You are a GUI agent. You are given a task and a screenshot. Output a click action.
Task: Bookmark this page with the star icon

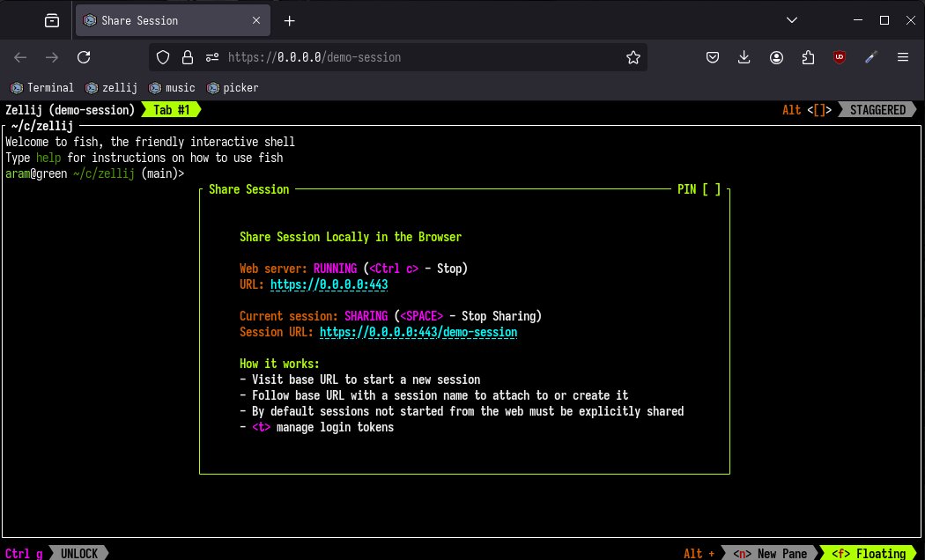[x=633, y=57]
